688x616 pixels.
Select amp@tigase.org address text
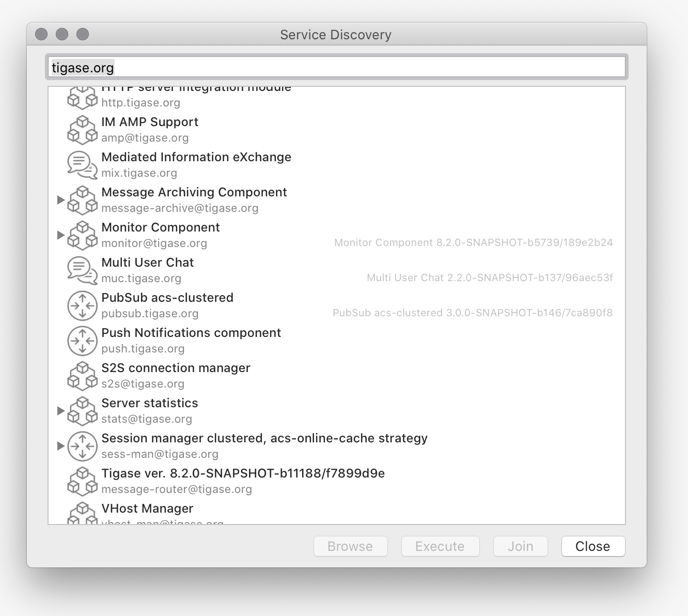click(145, 138)
